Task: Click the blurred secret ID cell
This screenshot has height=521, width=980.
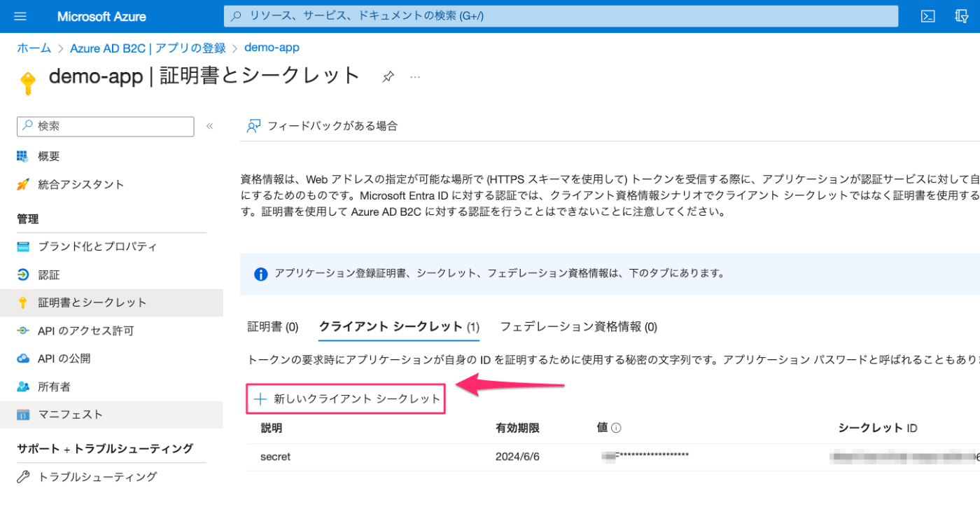Action: [904, 457]
